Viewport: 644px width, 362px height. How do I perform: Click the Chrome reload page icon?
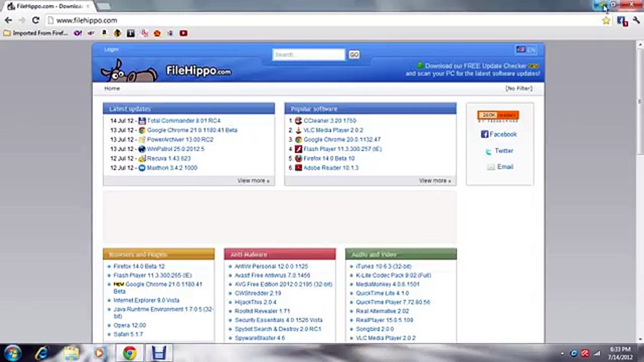(x=36, y=20)
